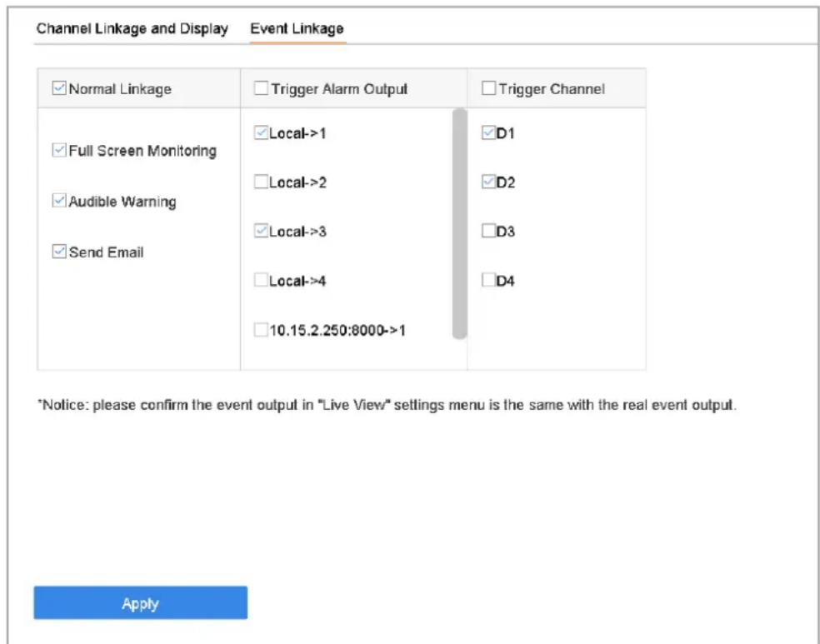Enable the Trigger Alarm Output checkbox

click(x=261, y=87)
